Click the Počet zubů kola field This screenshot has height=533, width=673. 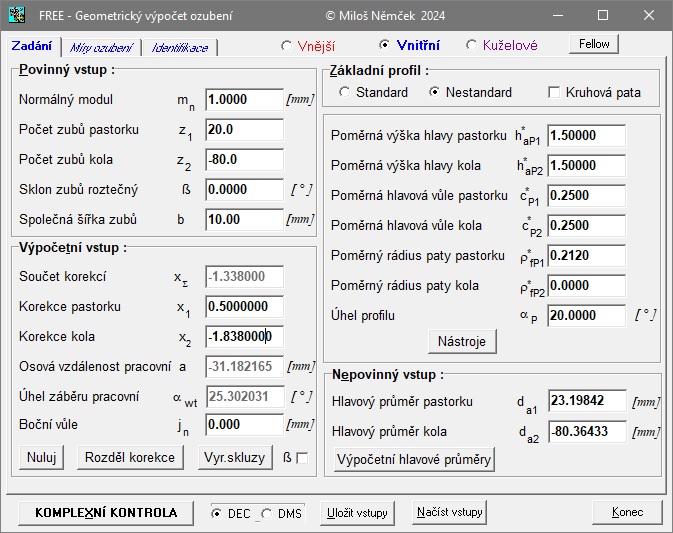(x=244, y=160)
